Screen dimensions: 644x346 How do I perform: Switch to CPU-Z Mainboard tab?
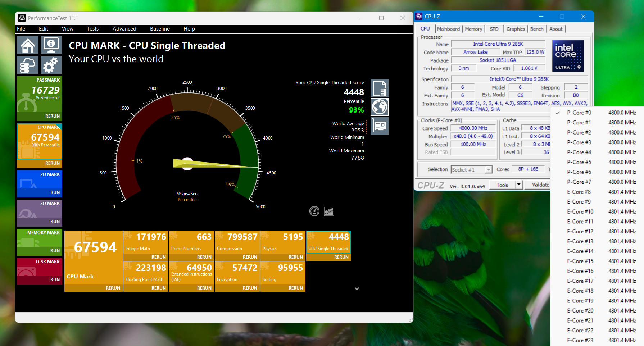[448, 29]
